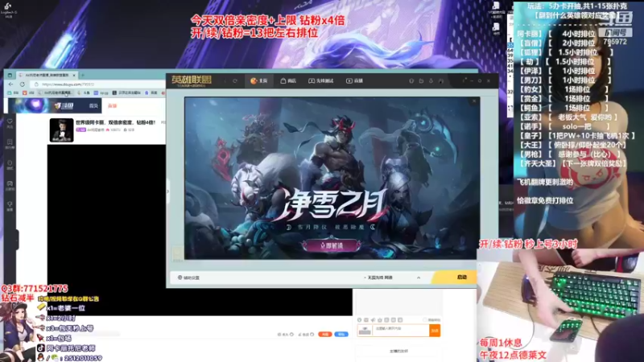
Task: Click the site info icon beside the URL
Action: pos(36,84)
